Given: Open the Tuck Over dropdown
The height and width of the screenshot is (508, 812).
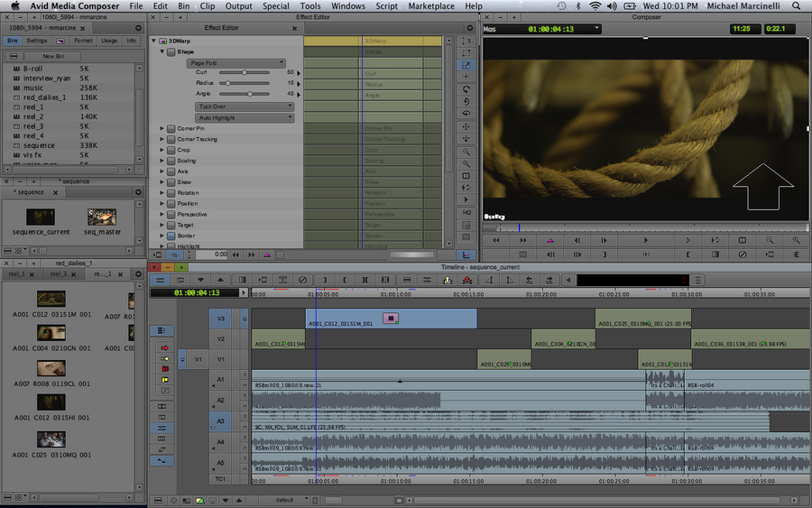Looking at the screenshot, I should coord(245,106).
